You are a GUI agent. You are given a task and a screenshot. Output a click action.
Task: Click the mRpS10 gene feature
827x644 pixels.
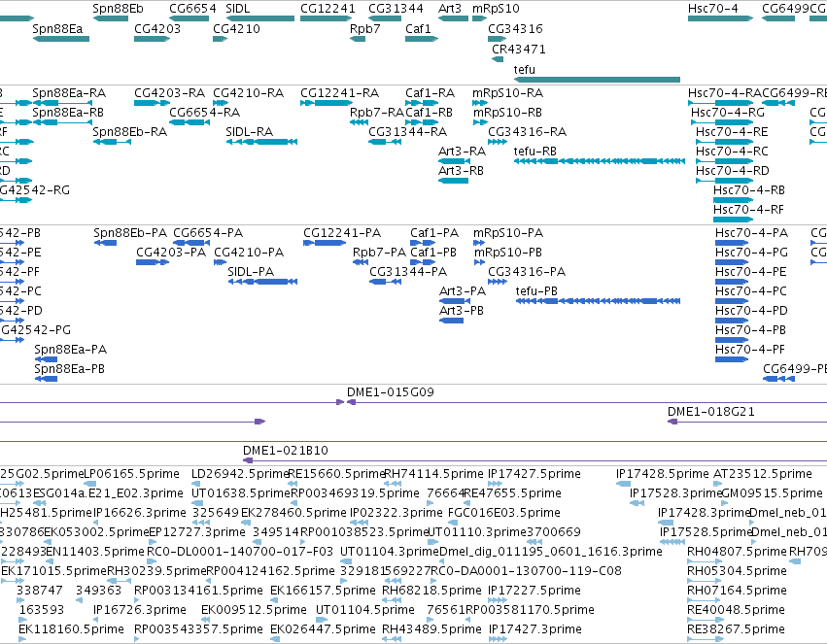click(479, 18)
